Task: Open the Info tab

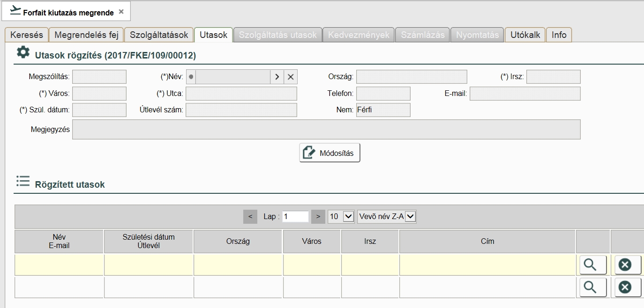Action: [x=559, y=35]
